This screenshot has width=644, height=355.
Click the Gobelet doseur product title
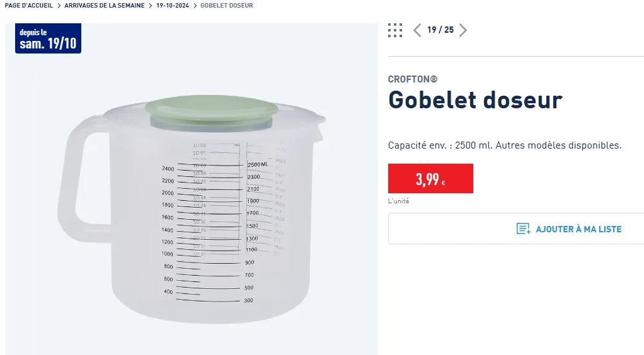475,99
